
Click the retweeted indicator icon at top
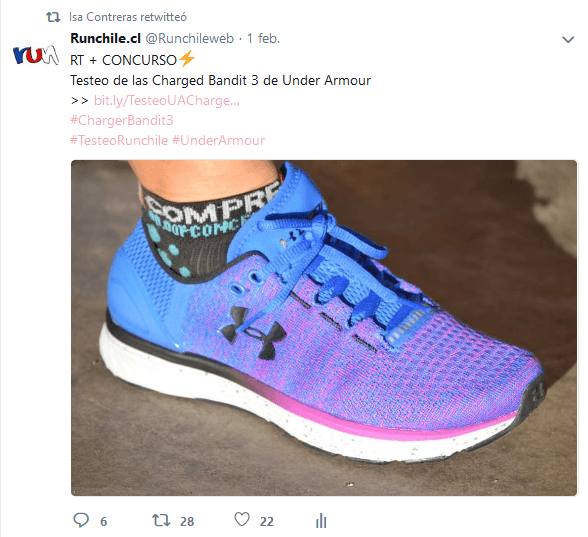coord(53,17)
